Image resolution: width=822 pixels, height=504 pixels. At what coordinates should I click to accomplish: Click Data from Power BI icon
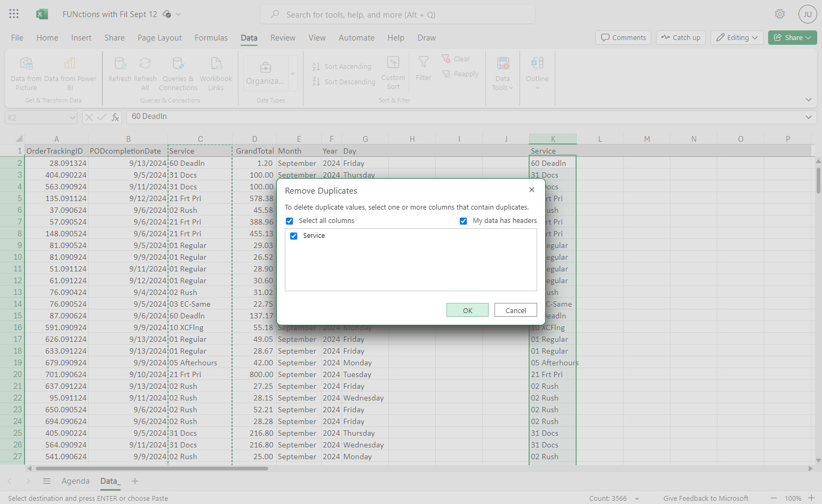coord(70,63)
